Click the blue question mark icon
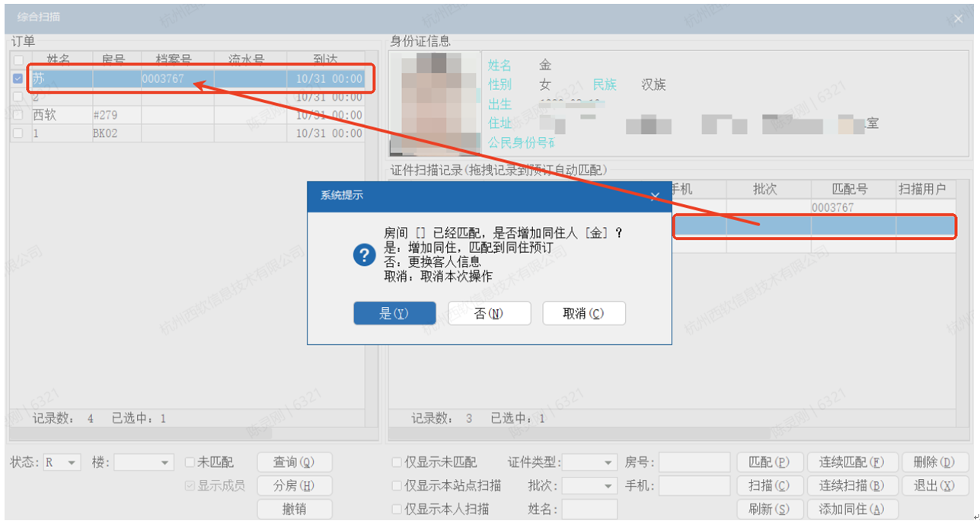 click(365, 255)
